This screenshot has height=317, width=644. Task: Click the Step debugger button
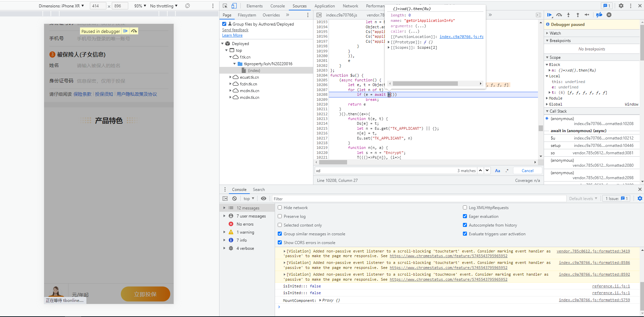[x=587, y=15]
